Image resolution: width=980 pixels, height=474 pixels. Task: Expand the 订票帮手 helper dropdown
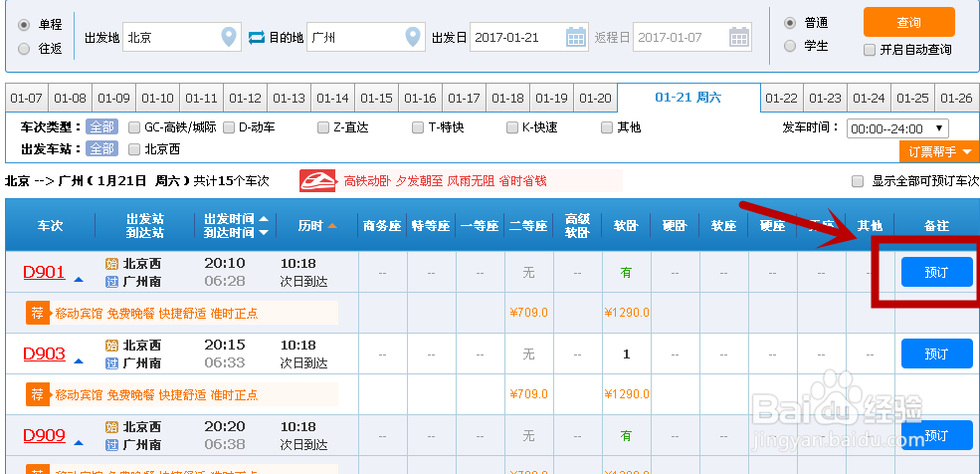click(x=938, y=151)
